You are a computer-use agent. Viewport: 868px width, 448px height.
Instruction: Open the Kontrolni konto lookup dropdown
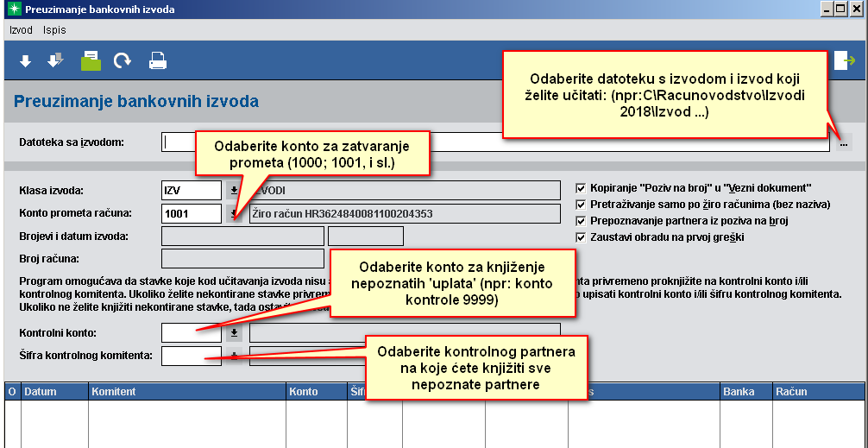[233, 332]
